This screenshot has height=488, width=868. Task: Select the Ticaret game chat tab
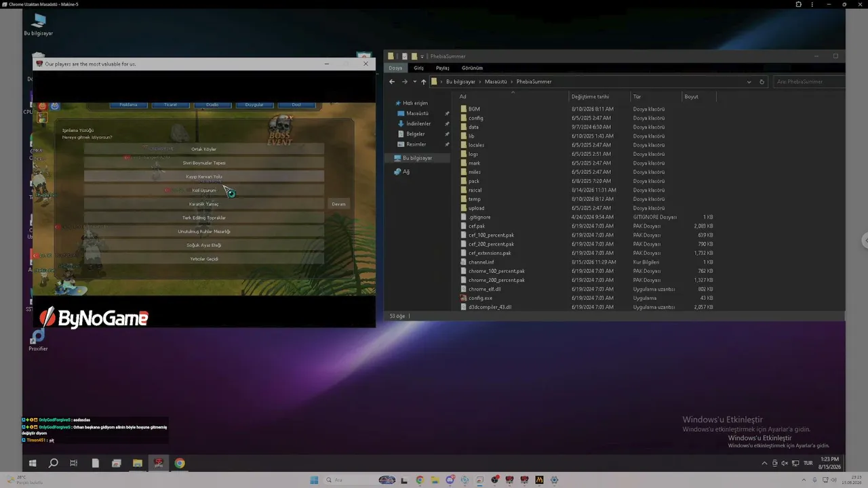point(170,104)
